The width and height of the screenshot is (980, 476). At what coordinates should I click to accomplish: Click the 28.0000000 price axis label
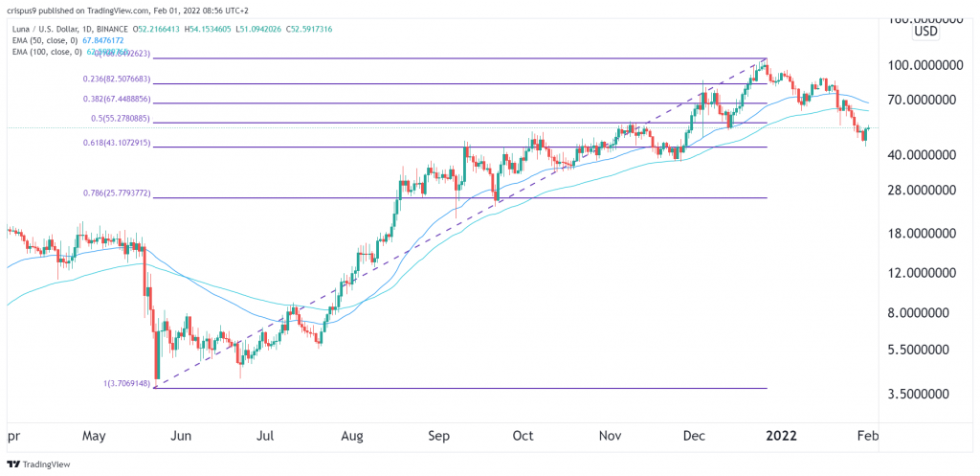point(924,190)
